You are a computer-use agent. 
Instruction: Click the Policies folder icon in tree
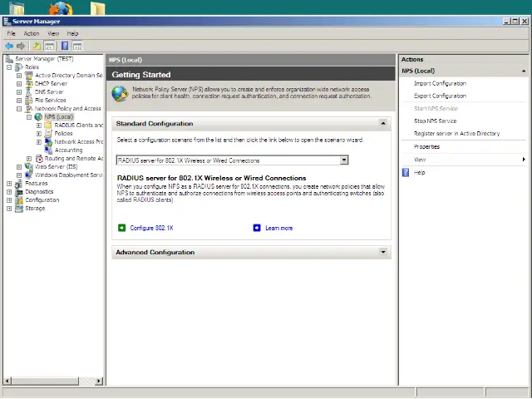[x=48, y=133]
